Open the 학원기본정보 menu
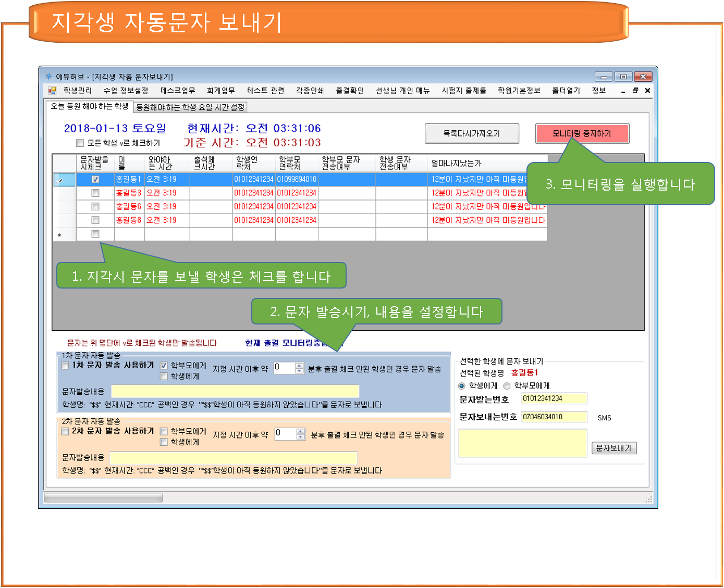This screenshot has height=588, width=724. (519, 91)
